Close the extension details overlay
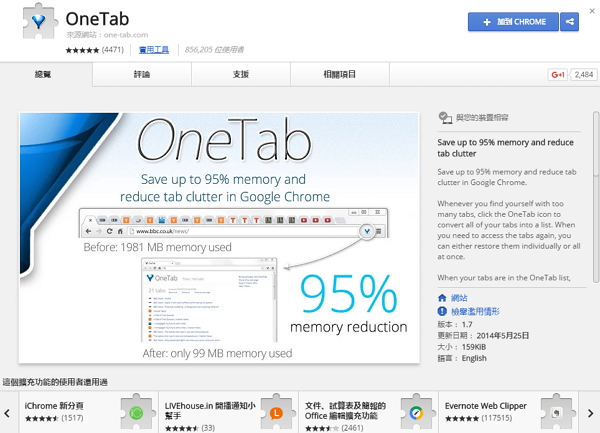Viewport: 600px width, 433px height. coord(592,11)
